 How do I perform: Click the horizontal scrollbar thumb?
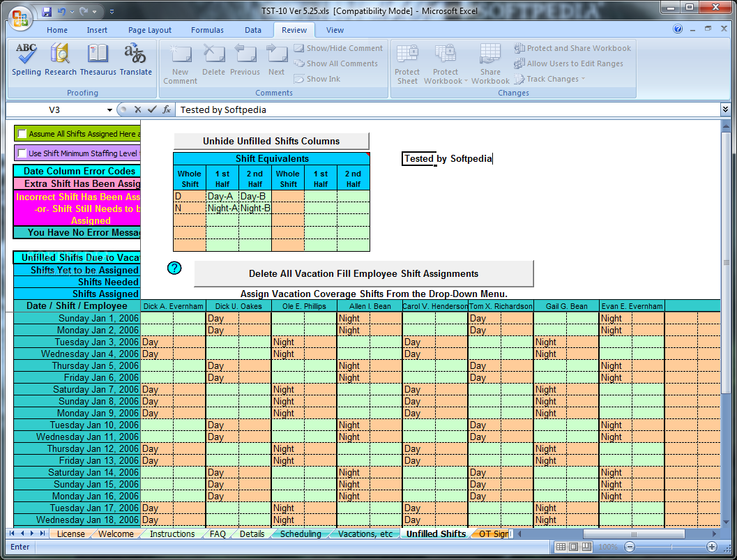pos(634,534)
